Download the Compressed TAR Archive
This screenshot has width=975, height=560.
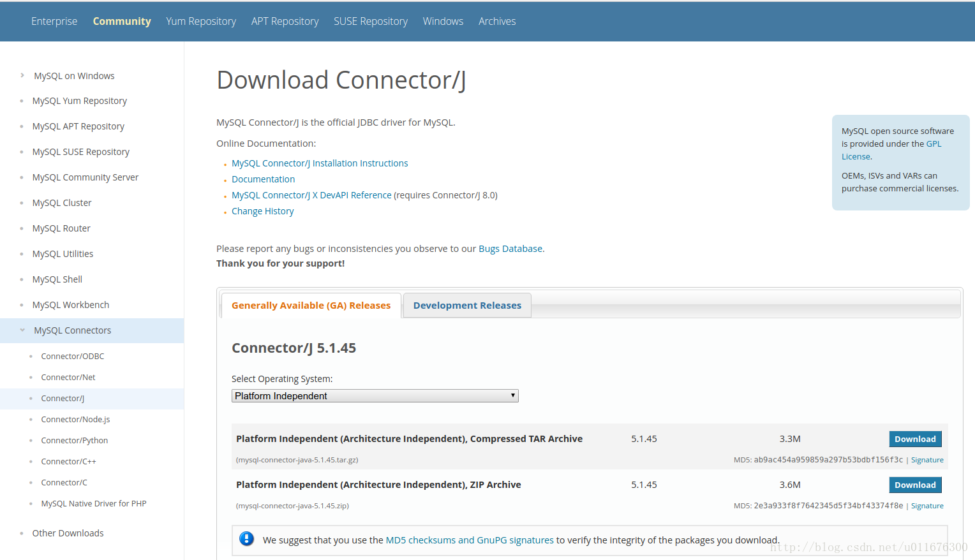[x=915, y=439]
